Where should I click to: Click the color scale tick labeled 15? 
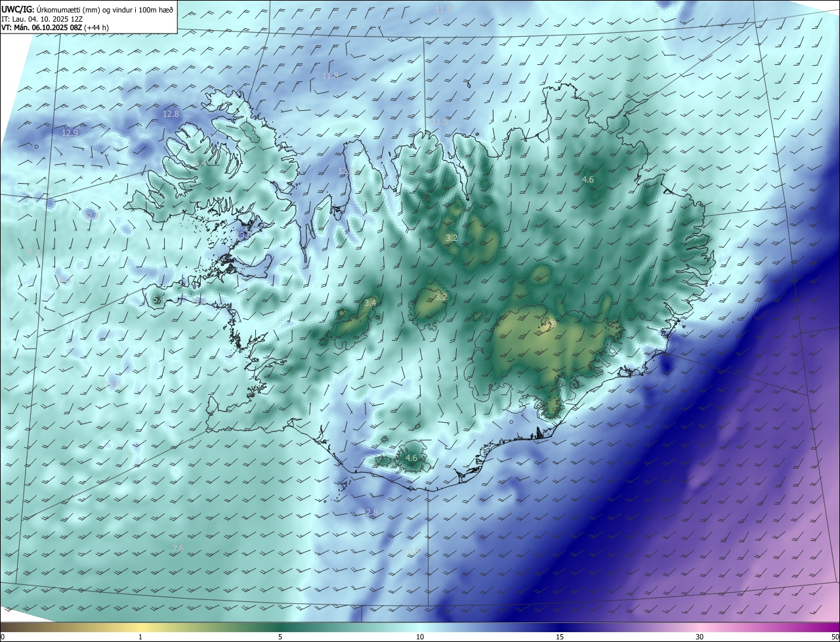pyautogui.click(x=560, y=637)
